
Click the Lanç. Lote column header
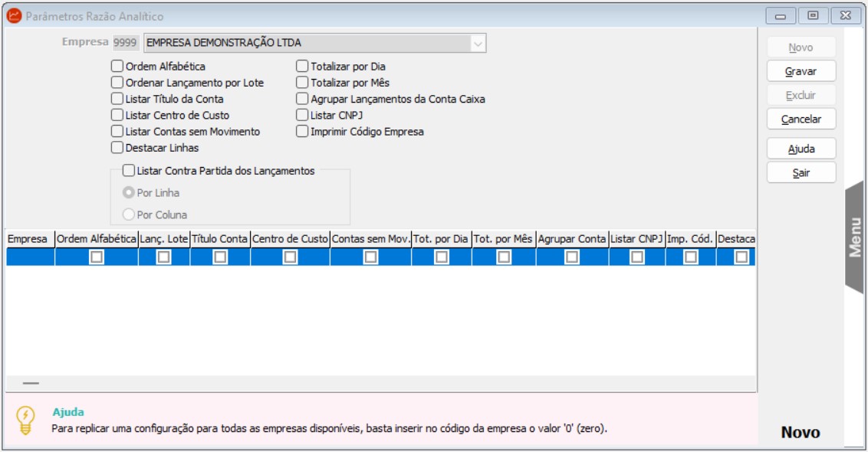[x=164, y=239]
